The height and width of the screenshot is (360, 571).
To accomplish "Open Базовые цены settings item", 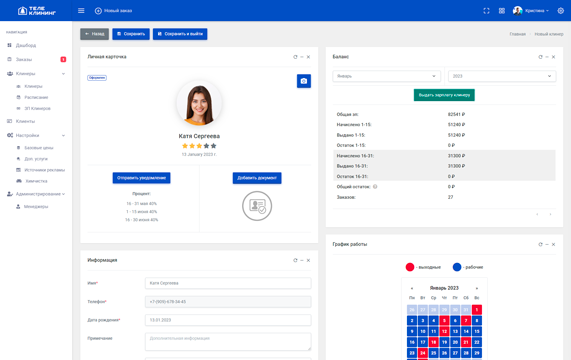I will 39,148.
